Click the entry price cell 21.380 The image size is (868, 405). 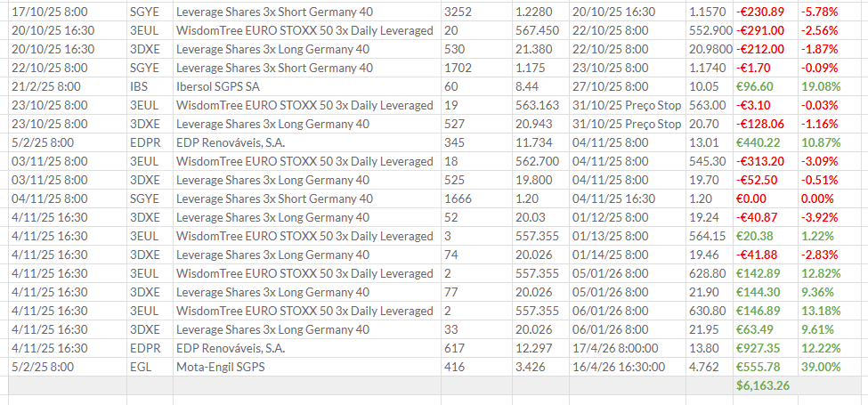pos(540,49)
